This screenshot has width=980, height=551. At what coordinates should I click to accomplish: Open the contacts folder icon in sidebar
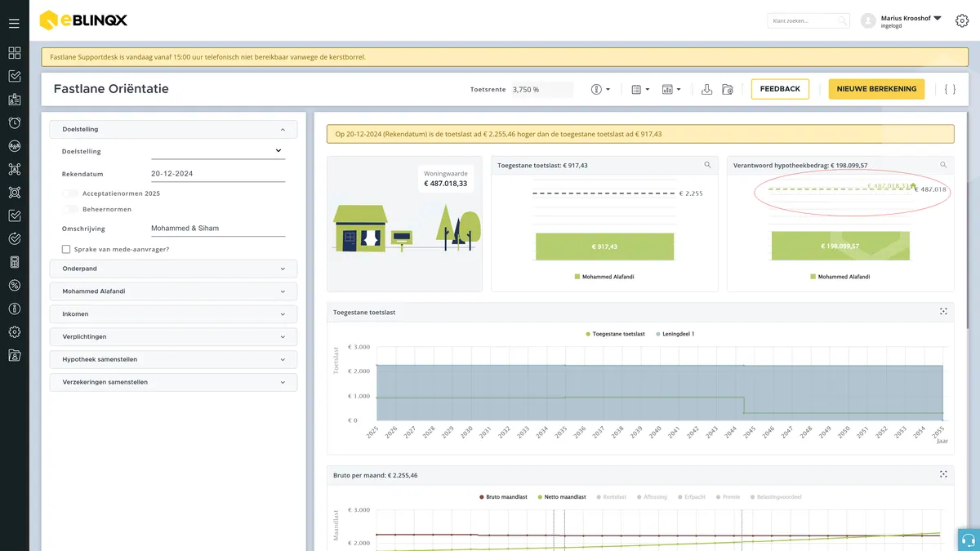click(x=14, y=355)
